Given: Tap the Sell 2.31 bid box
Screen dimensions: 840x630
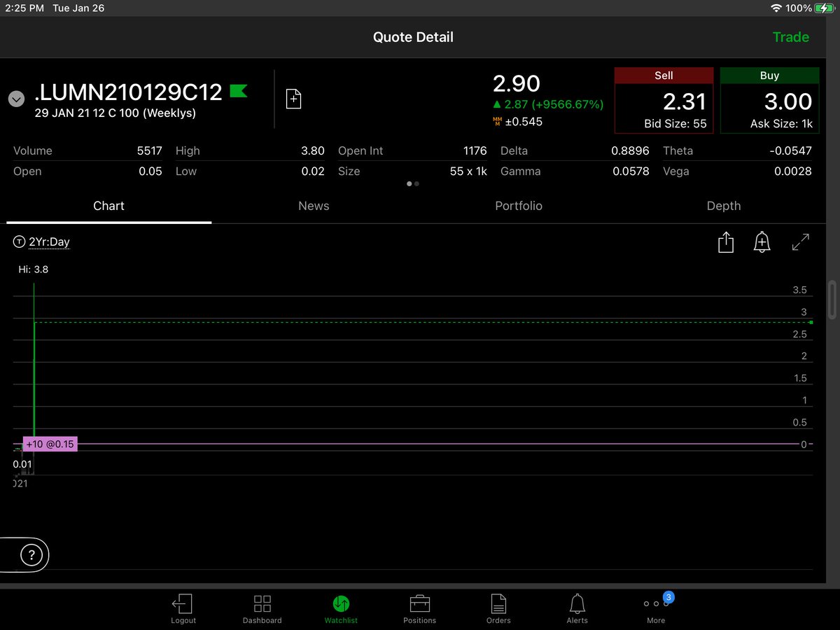Looking at the screenshot, I should pyautogui.click(x=664, y=100).
